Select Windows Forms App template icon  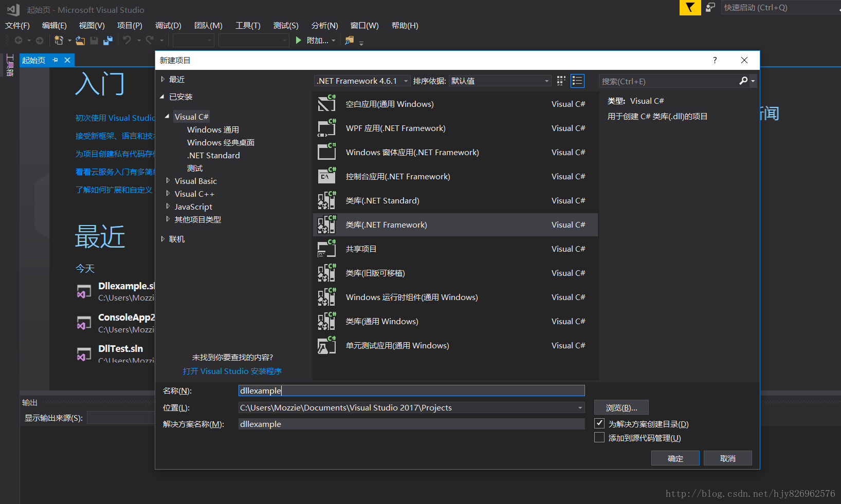pos(326,152)
